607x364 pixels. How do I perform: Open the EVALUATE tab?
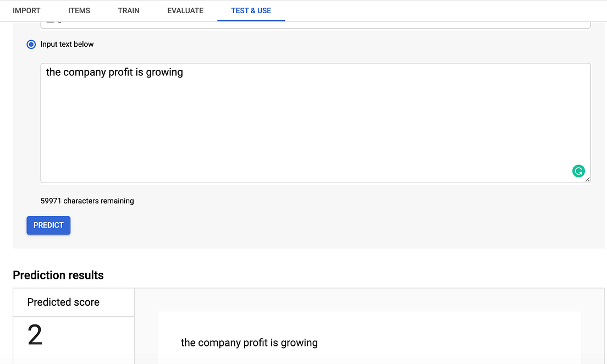[x=185, y=10]
